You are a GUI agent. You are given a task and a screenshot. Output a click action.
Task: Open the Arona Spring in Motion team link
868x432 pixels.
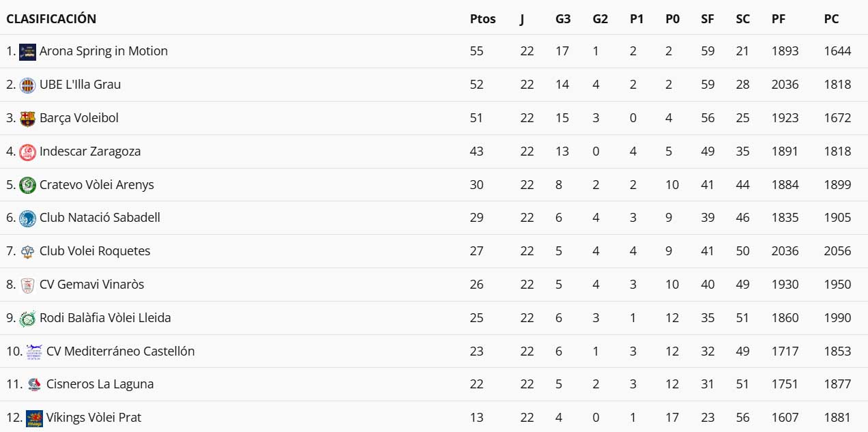pyautogui.click(x=103, y=51)
